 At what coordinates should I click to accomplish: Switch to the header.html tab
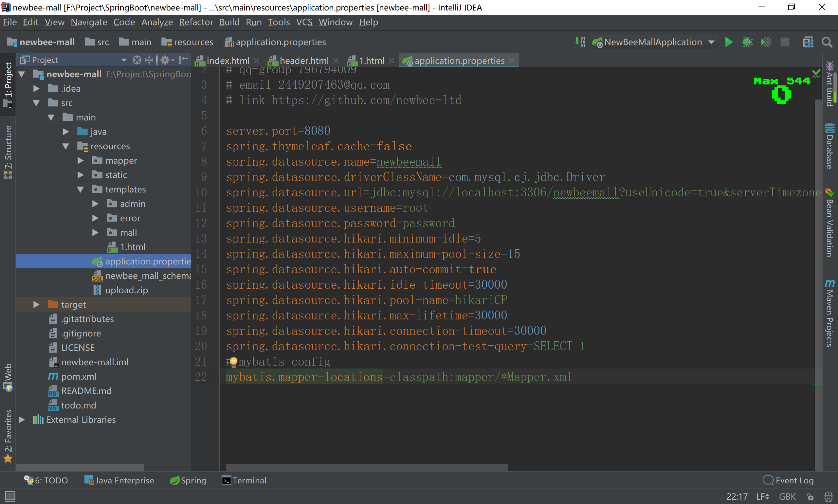coord(303,61)
